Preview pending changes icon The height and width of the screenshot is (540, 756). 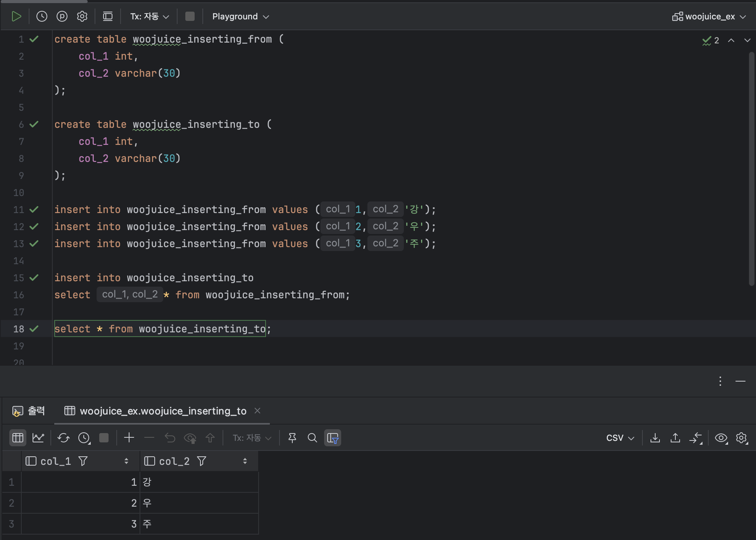pyautogui.click(x=190, y=438)
